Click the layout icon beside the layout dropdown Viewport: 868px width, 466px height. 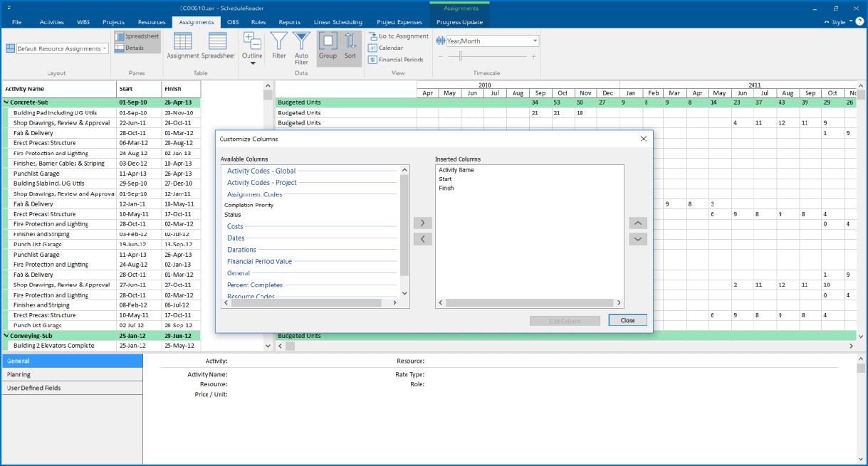[11, 48]
